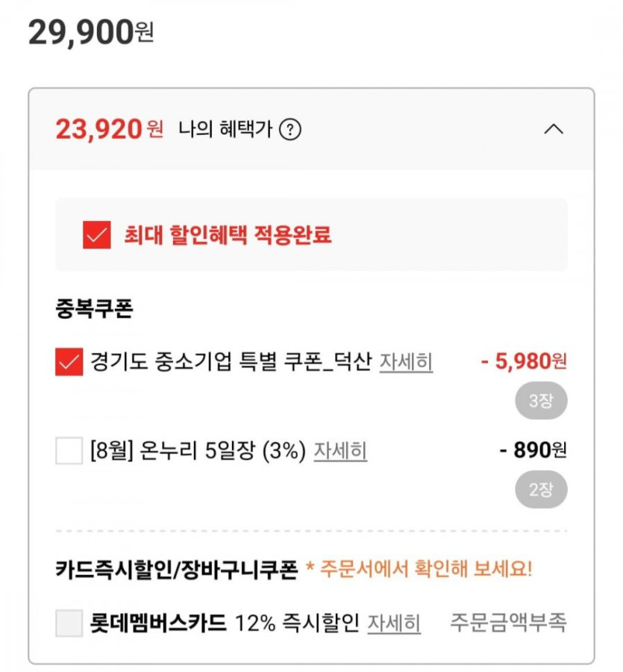623x672 pixels.
Task: Click the 3장 coupon count badge
Action: [x=541, y=401]
